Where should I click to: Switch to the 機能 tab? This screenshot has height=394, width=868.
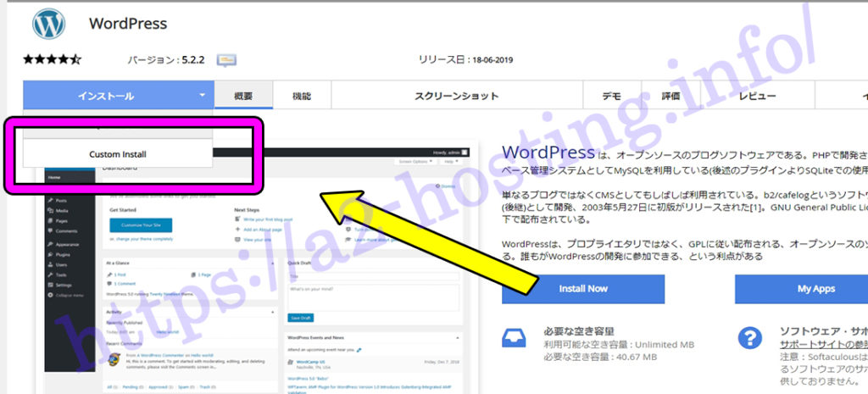(302, 96)
